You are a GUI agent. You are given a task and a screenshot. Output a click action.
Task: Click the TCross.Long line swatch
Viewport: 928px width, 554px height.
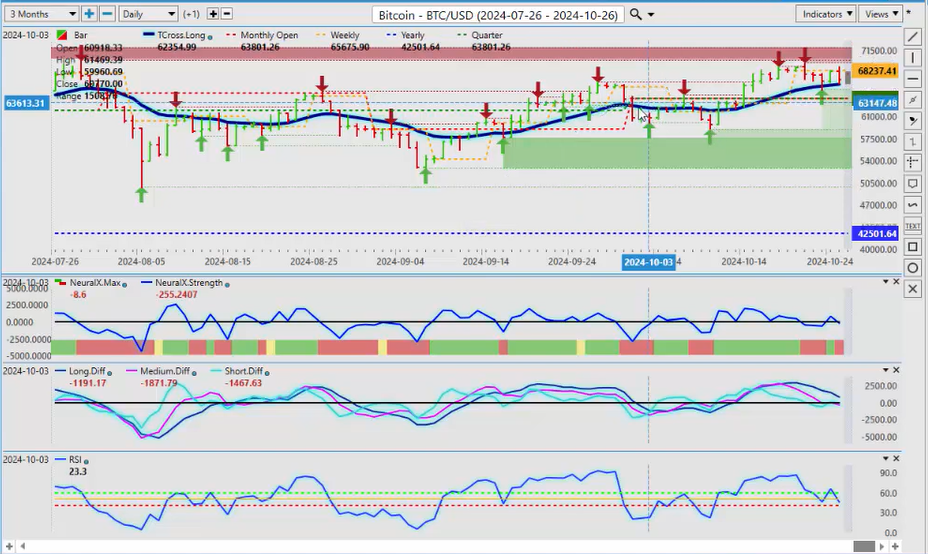(x=149, y=35)
